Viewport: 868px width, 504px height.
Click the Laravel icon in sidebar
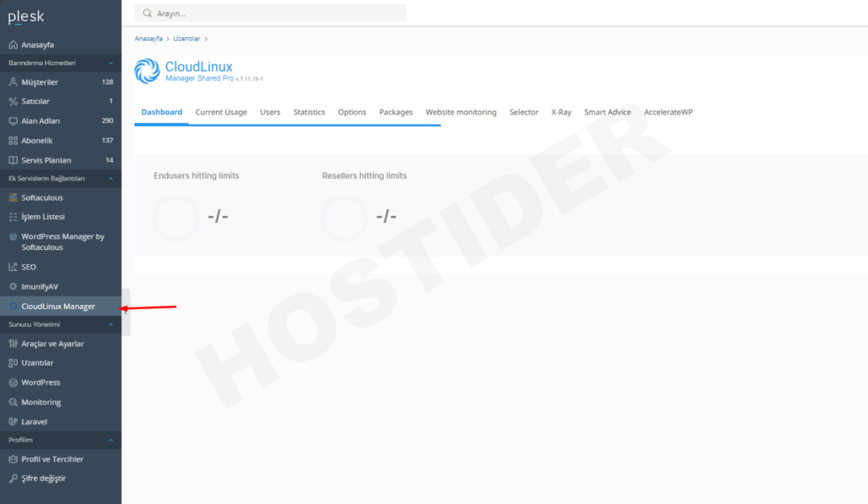(x=13, y=421)
